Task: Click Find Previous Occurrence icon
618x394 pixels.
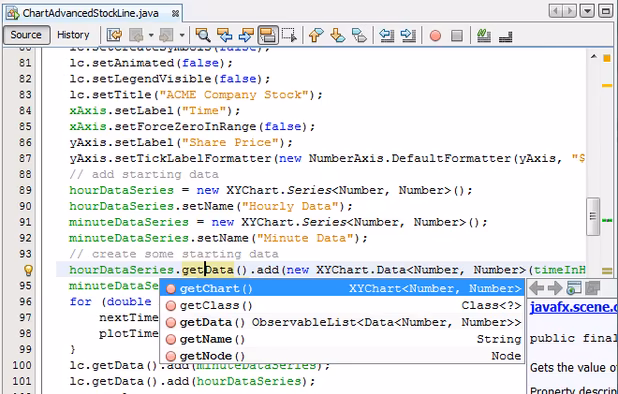Action: [x=225, y=35]
